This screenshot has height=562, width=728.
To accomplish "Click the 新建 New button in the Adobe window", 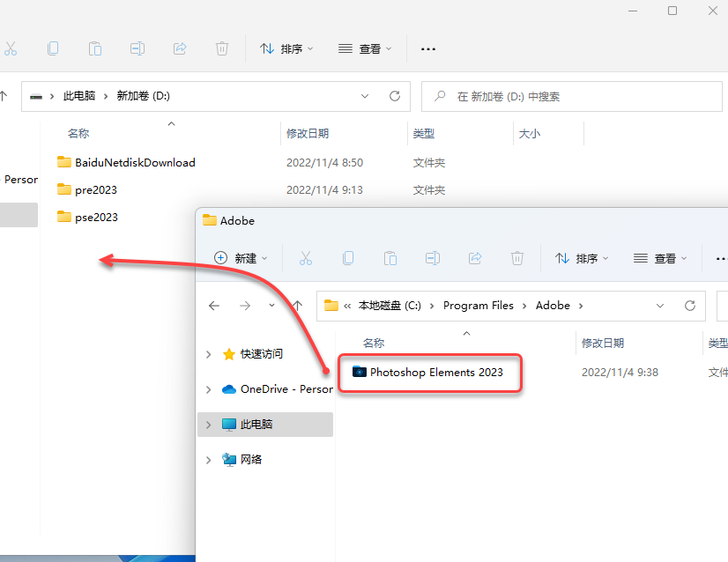I will click(x=238, y=257).
